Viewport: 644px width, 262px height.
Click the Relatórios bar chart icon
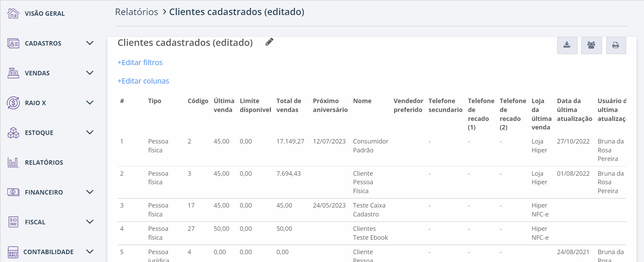pyautogui.click(x=13, y=162)
